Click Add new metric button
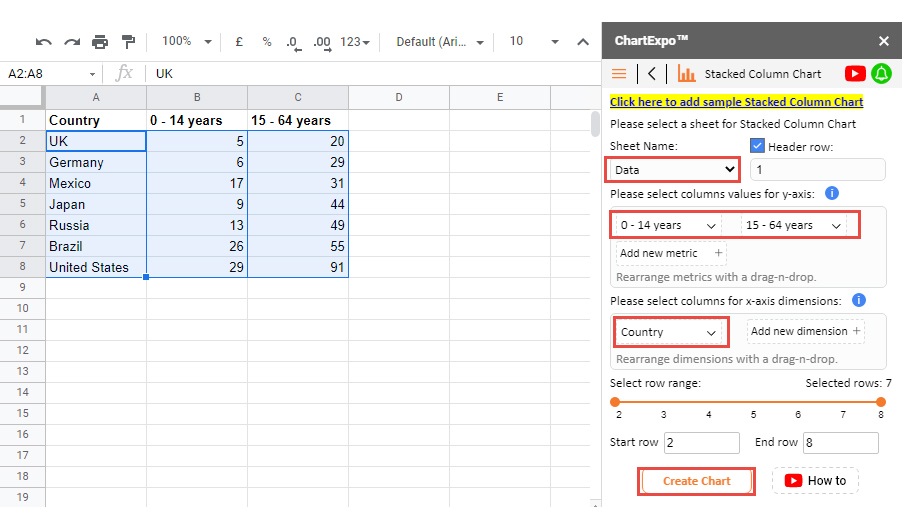 pos(671,253)
